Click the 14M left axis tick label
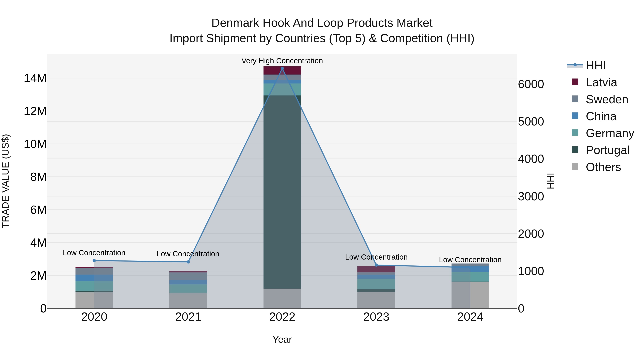This screenshot has width=644, height=362. pos(35,78)
